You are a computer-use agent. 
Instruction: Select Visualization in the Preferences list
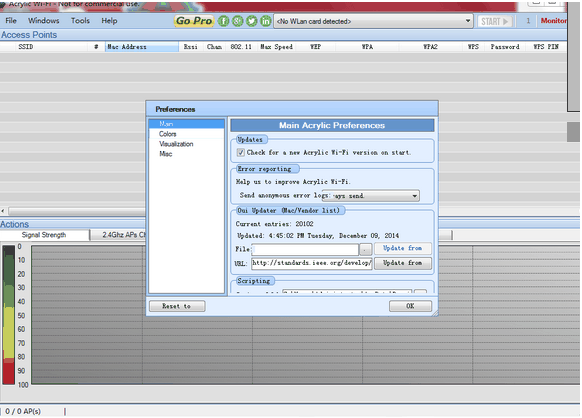[176, 144]
